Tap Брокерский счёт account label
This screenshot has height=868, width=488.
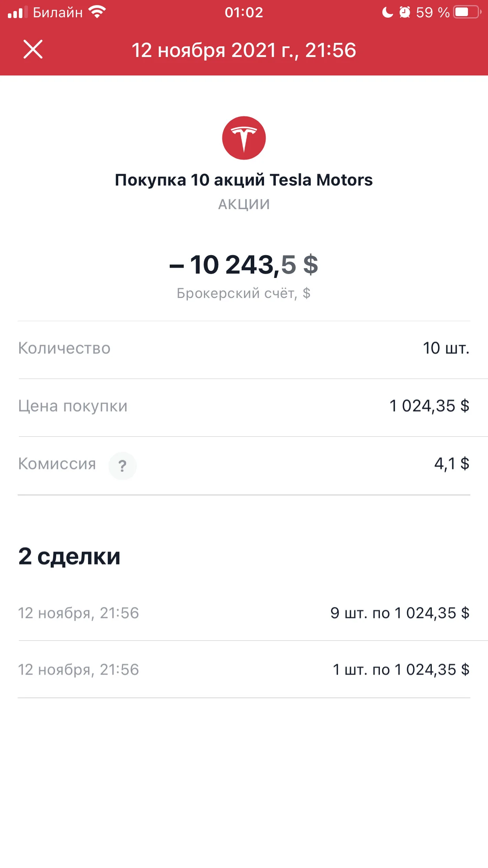coord(244,293)
